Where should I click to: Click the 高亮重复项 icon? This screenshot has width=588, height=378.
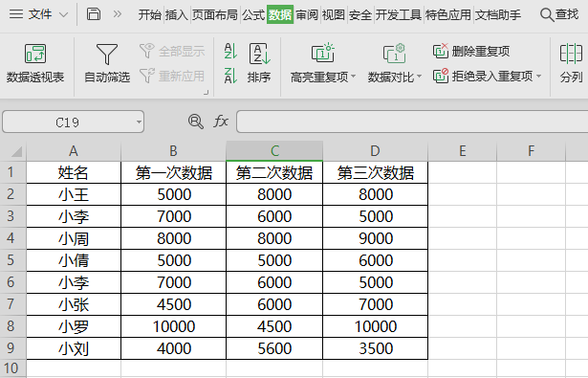click(322, 53)
